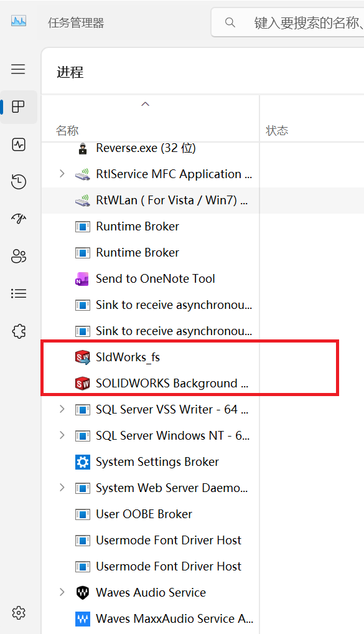Click the Waves MaxxAudio Service icon
364x634 pixels.
[83, 618]
